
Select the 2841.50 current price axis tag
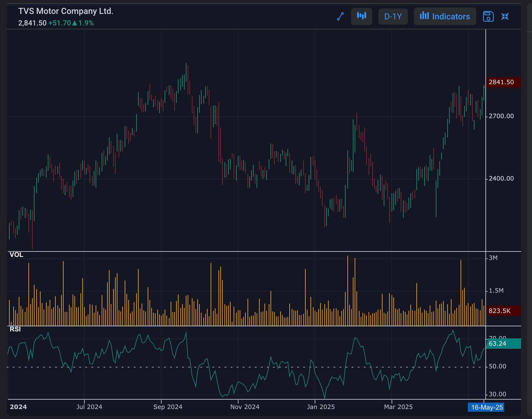(504, 82)
